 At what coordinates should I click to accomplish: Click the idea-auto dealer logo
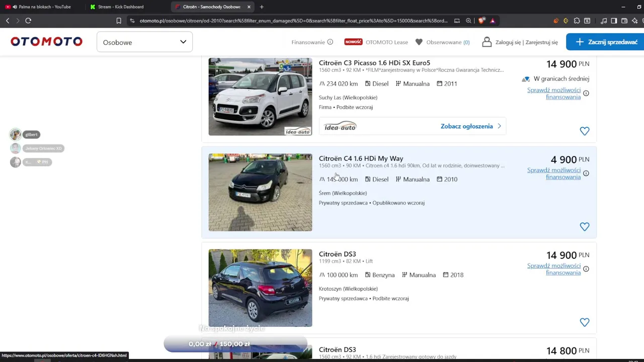340,126
